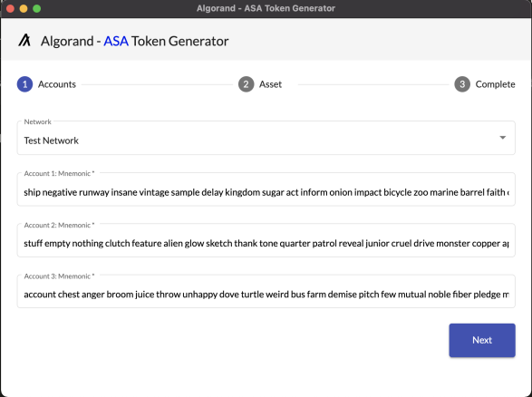Click the Next button
This screenshot has height=397, width=532.
click(x=482, y=340)
